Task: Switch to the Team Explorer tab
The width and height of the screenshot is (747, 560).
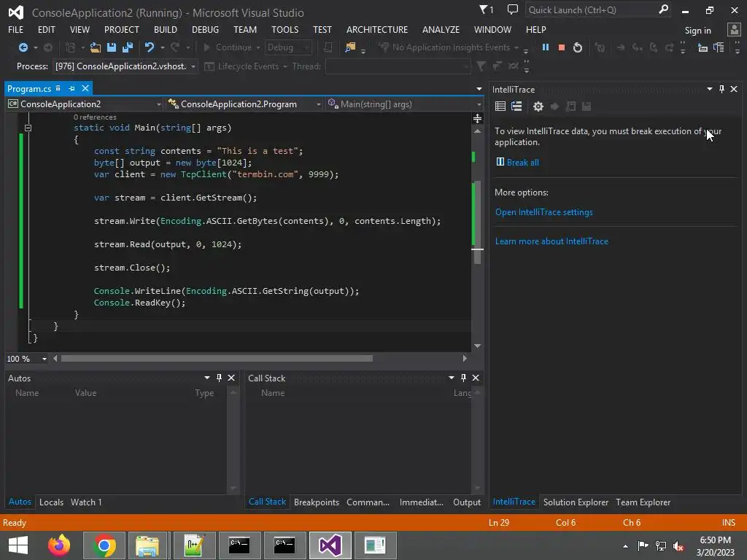Action: tap(643, 502)
